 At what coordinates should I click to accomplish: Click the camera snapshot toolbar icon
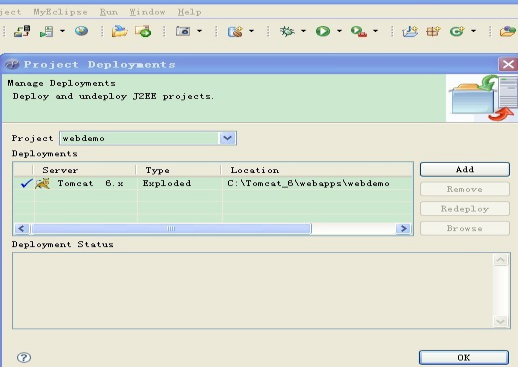183,31
